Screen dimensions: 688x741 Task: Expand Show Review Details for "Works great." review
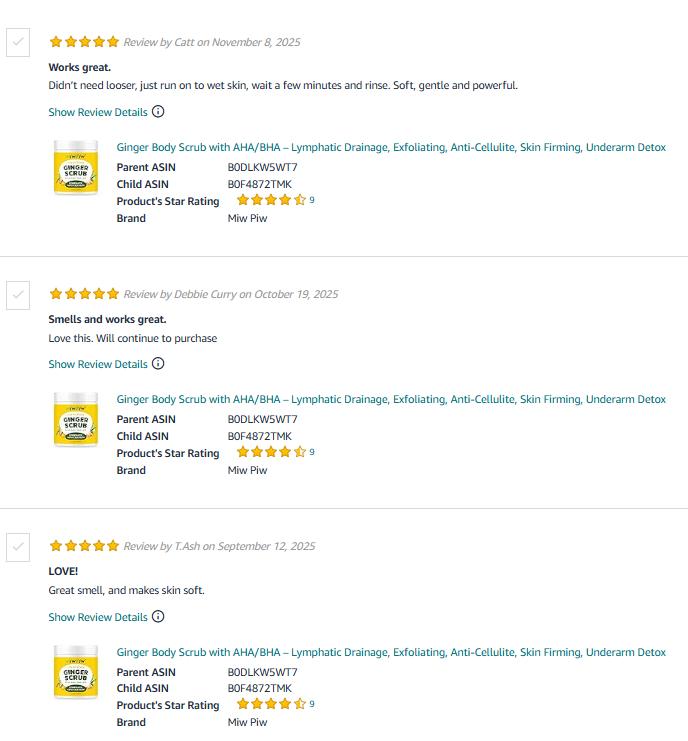(x=98, y=112)
